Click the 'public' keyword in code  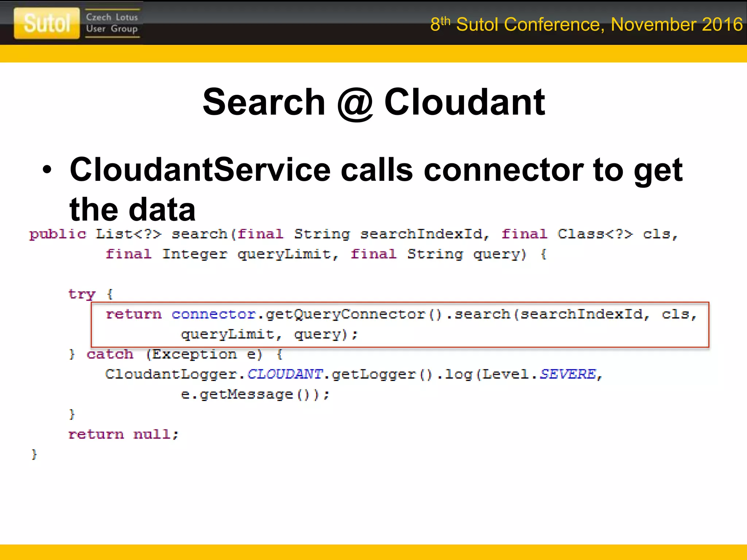click(x=58, y=234)
